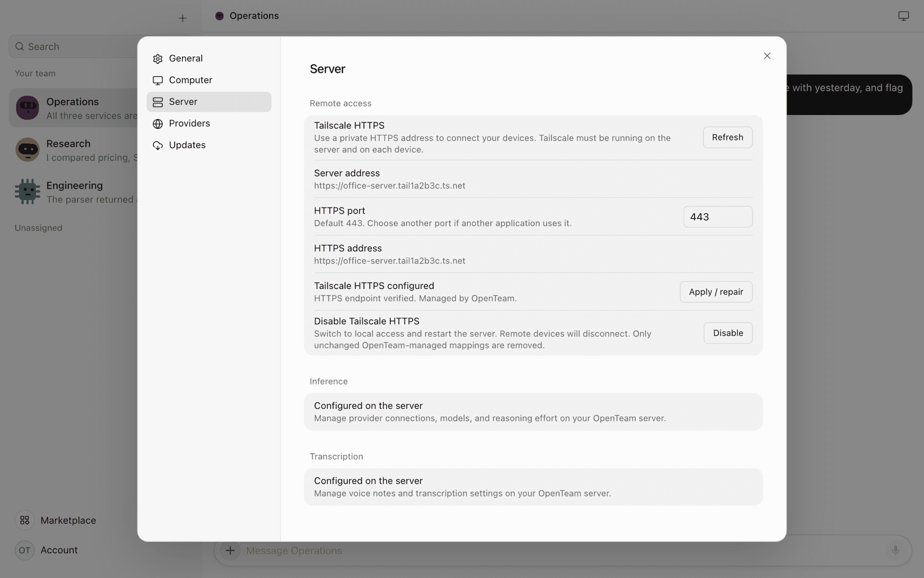Click the Unassigned section label
Viewport: 924px width, 578px height.
pyautogui.click(x=38, y=228)
